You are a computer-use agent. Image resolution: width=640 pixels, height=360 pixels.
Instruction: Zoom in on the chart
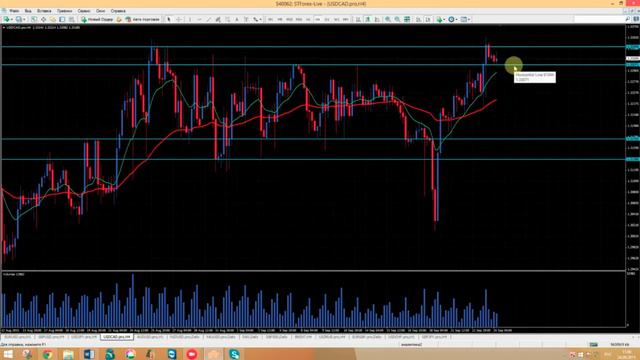coord(388,19)
